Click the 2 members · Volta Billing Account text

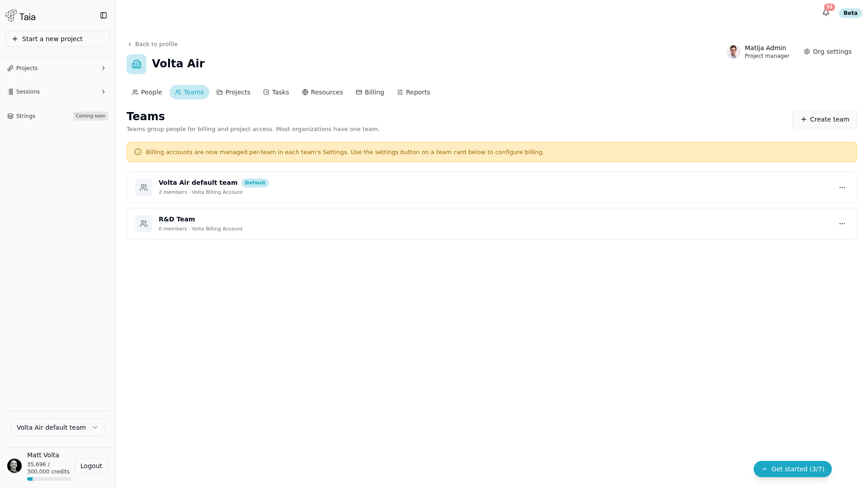201,192
